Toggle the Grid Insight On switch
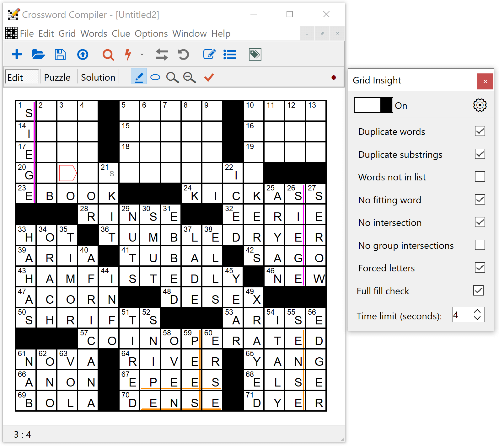The height and width of the screenshot is (448, 499). tap(373, 105)
